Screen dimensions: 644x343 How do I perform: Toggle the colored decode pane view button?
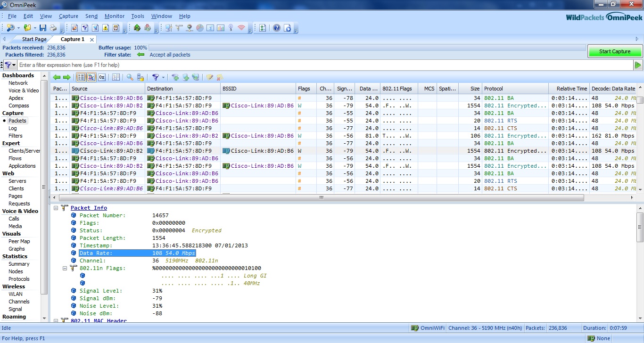point(91,77)
